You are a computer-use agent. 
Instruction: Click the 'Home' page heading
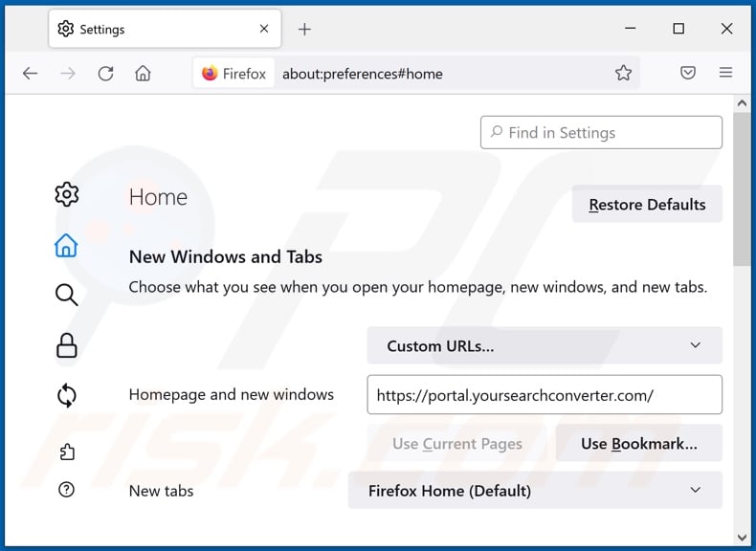point(158,197)
